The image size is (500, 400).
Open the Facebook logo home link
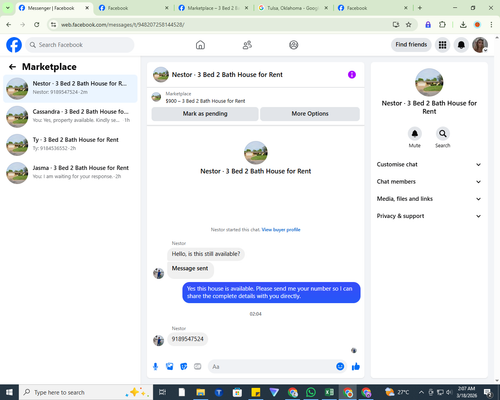tap(14, 45)
